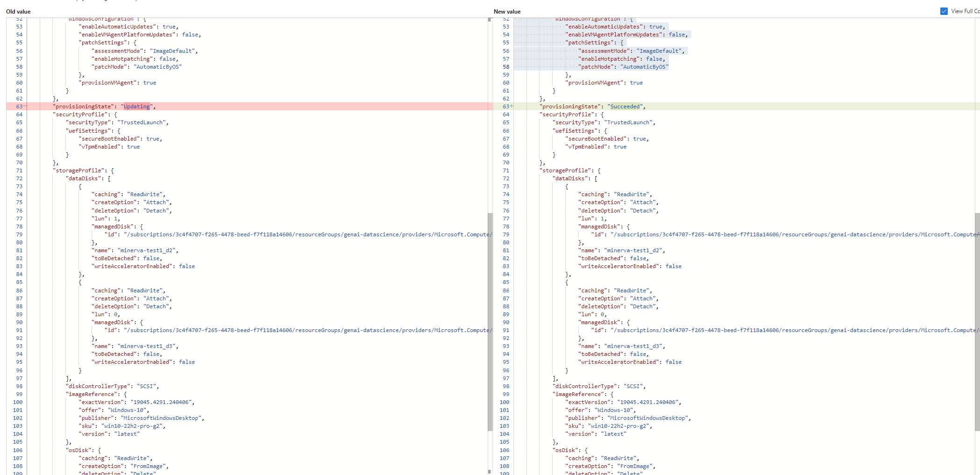Select the "Updating" value in Old value pane
Image resolution: width=980 pixels, height=475 pixels.
tap(136, 106)
